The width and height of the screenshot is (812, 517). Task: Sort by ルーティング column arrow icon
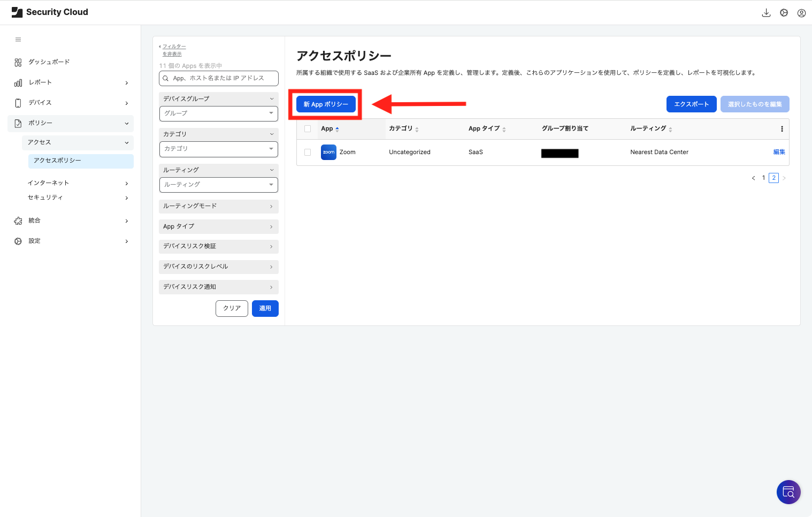point(670,129)
